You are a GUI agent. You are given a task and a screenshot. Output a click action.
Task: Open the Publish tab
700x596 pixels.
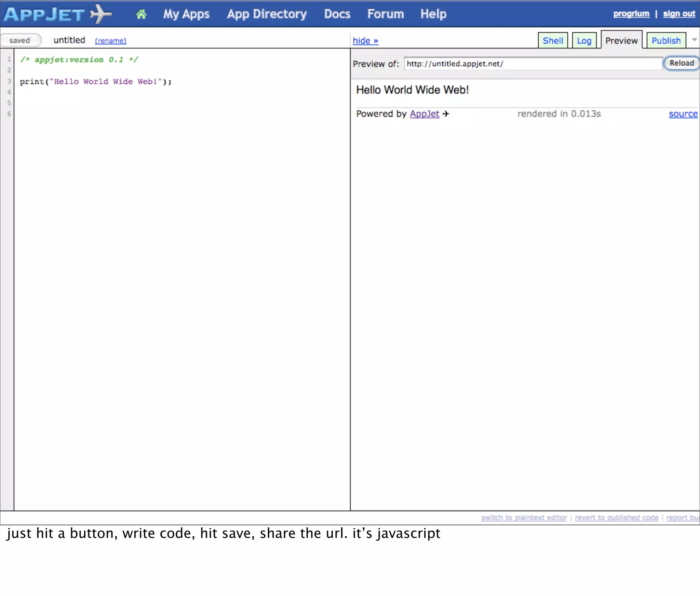[666, 41]
